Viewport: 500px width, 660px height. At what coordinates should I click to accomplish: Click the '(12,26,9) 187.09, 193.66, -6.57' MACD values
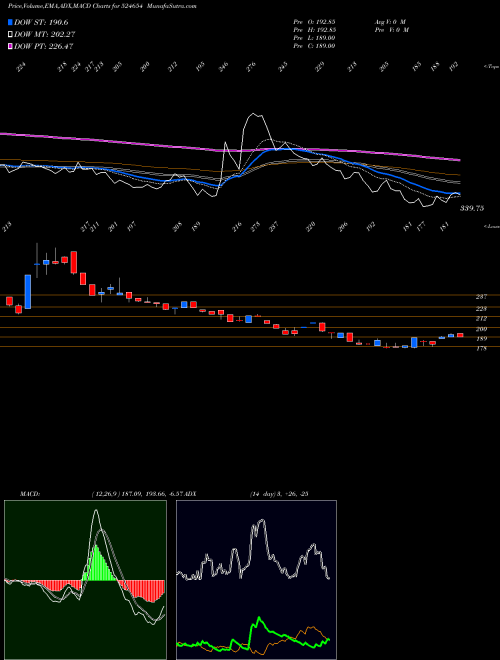pos(138,494)
